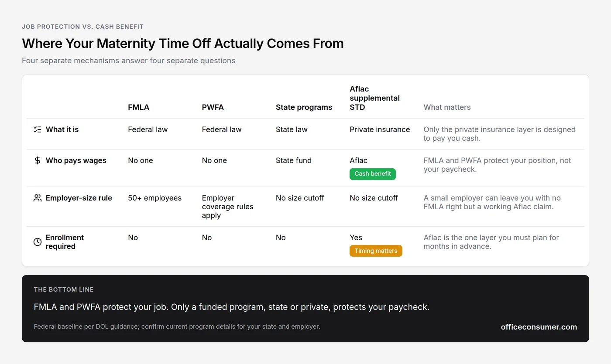Click the dollar sign icon for Who pays wages
The width and height of the screenshot is (611, 364).
point(38,160)
